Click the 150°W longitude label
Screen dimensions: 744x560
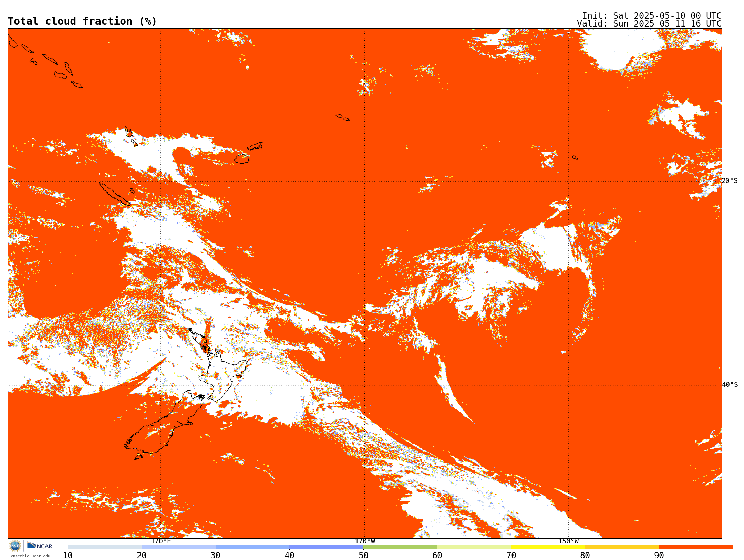pos(568,541)
